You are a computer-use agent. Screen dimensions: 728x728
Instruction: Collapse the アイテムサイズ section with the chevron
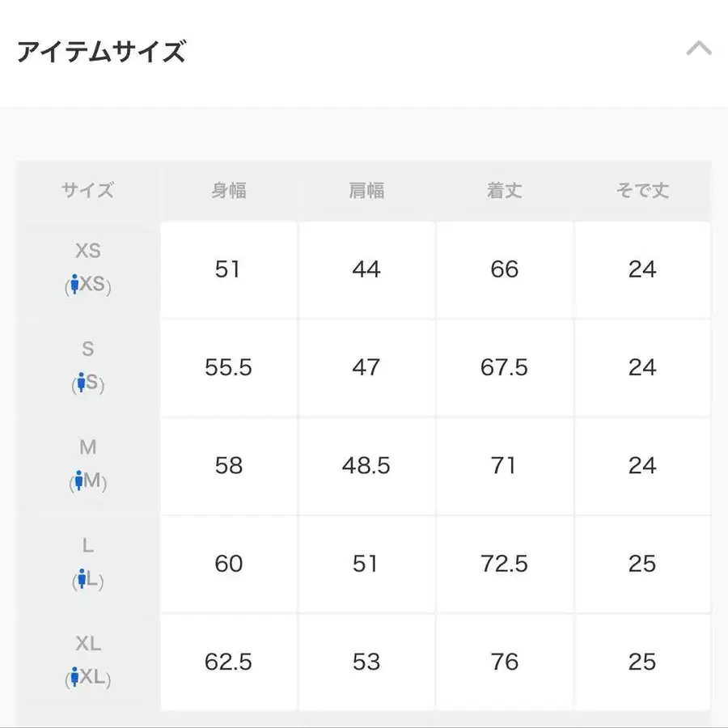click(699, 49)
